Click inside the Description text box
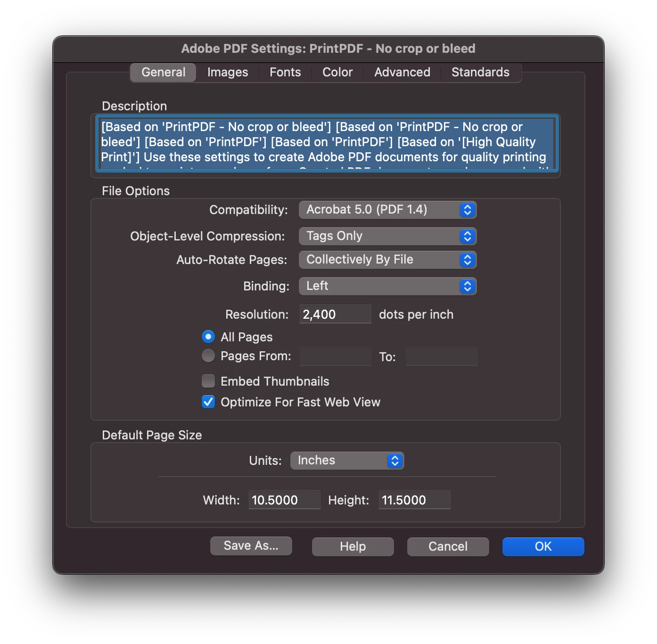Screen dimensions: 657x644 pos(327,143)
